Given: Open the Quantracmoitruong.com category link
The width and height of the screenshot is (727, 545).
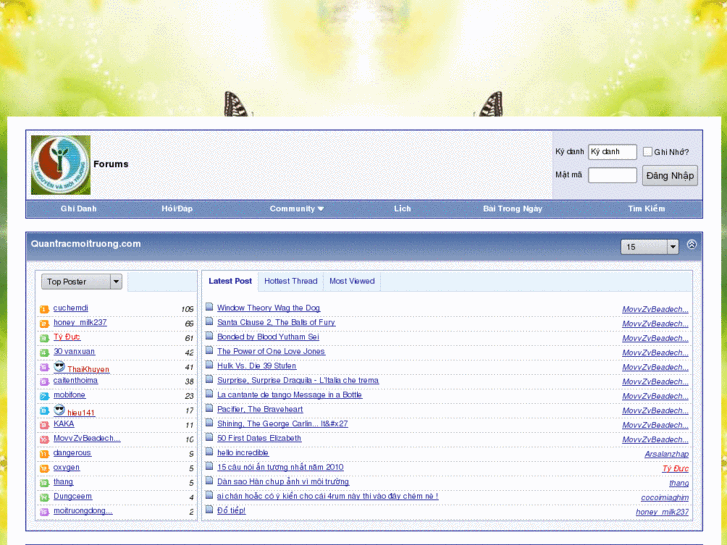Looking at the screenshot, I should [x=86, y=244].
